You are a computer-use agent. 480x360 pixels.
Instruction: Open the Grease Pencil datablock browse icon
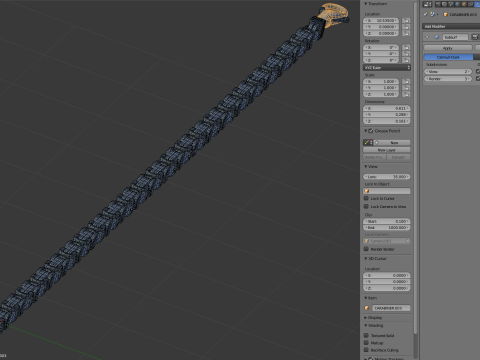tap(368, 143)
